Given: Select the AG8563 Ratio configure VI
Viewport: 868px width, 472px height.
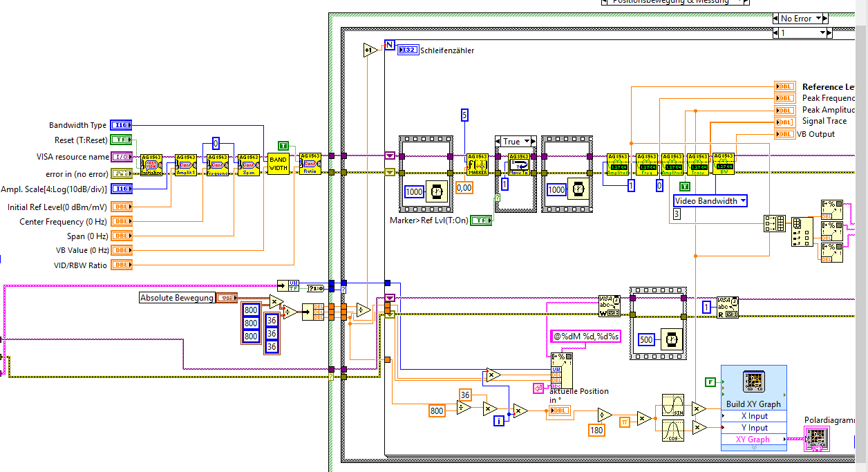Looking at the screenshot, I should click(310, 164).
